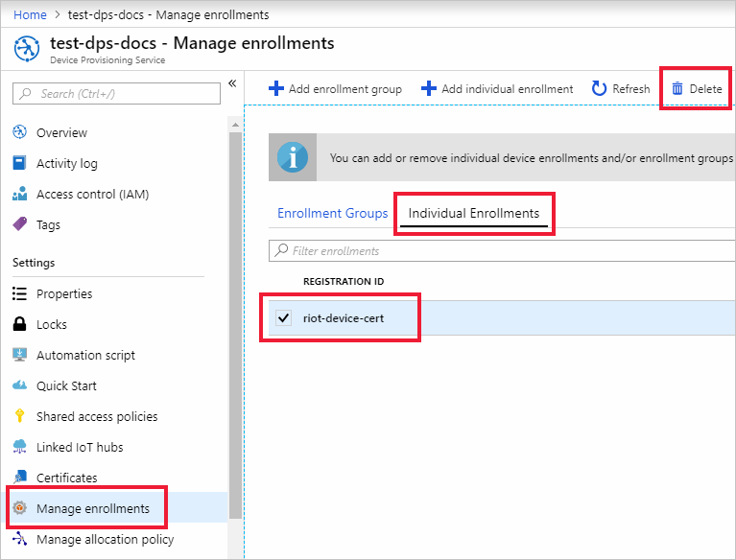Screen dimensions: 736x560
Task: Open Linked IoT hubs
Action: pos(80,448)
